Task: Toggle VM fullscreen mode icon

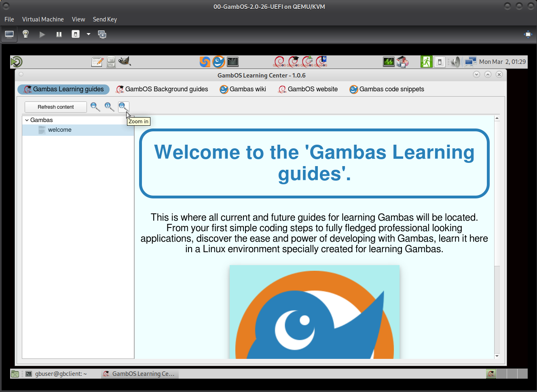Action: pos(528,34)
